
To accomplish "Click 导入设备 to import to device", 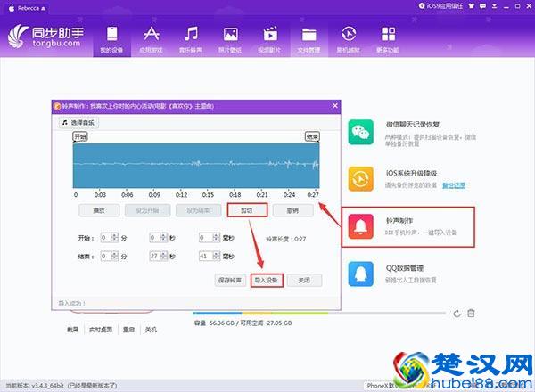I will tap(267, 281).
